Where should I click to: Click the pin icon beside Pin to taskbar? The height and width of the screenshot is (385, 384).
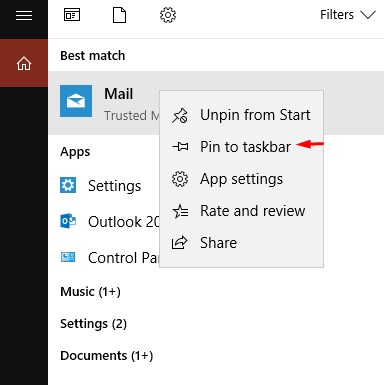(180, 147)
